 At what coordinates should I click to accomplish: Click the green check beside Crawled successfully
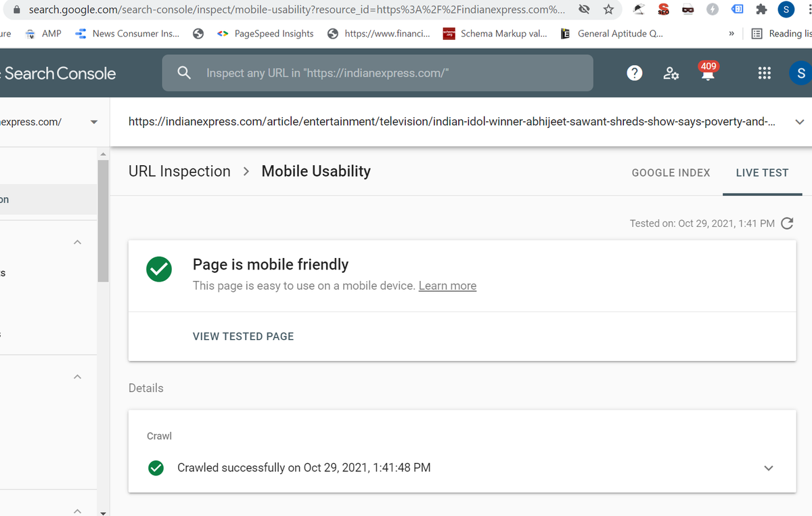click(x=156, y=468)
